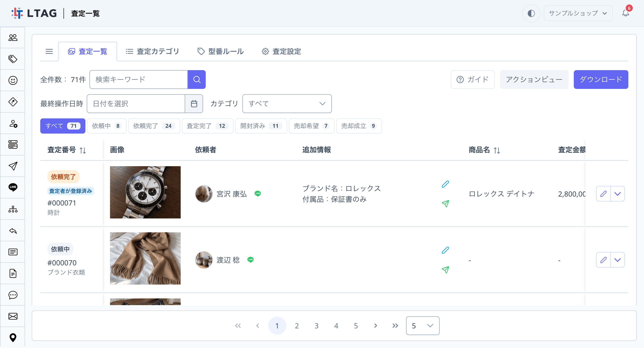The height and width of the screenshot is (348, 644).
Task: Send message for 宮沢 康弘 row
Action: [x=445, y=204]
